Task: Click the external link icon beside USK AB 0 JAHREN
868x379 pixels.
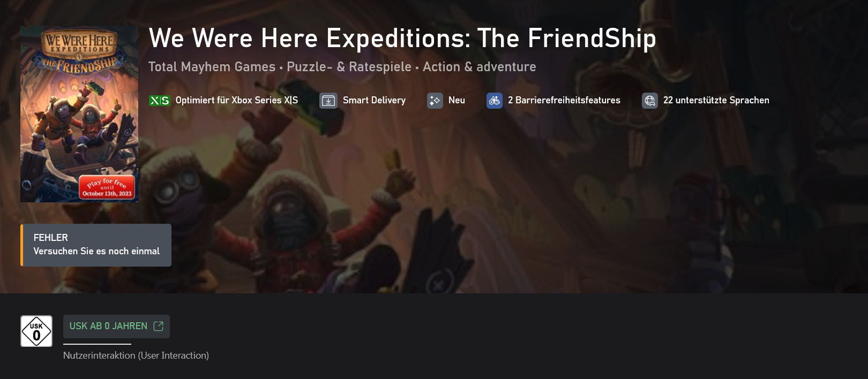Action: (x=158, y=326)
